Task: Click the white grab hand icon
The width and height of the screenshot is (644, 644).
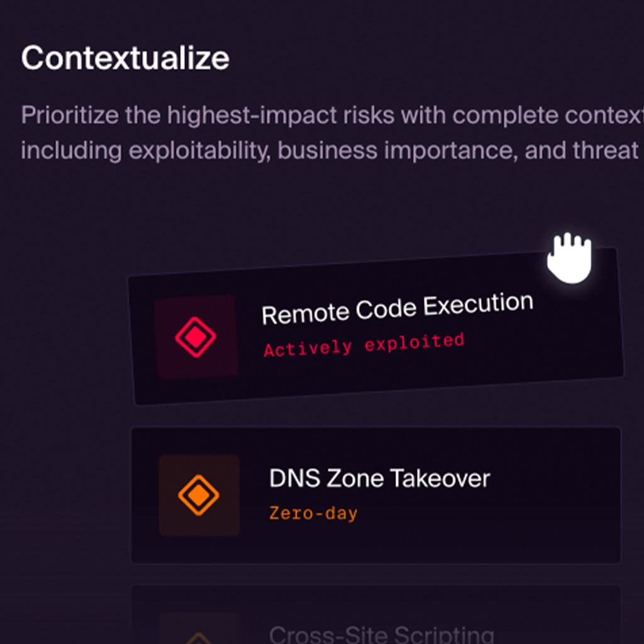Action: click(x=569, y=257)
